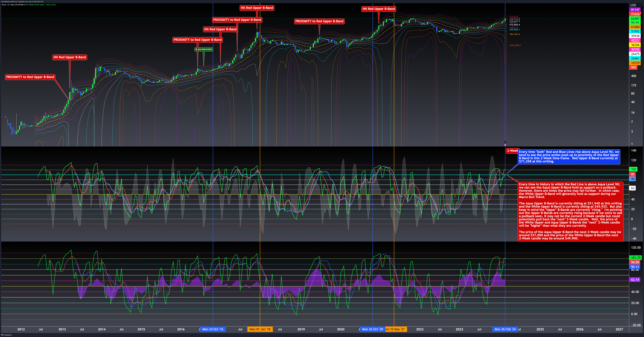Click the 2012 label on the time axis
The height and width of the screenshot is (337, 644).
(21, 329)
